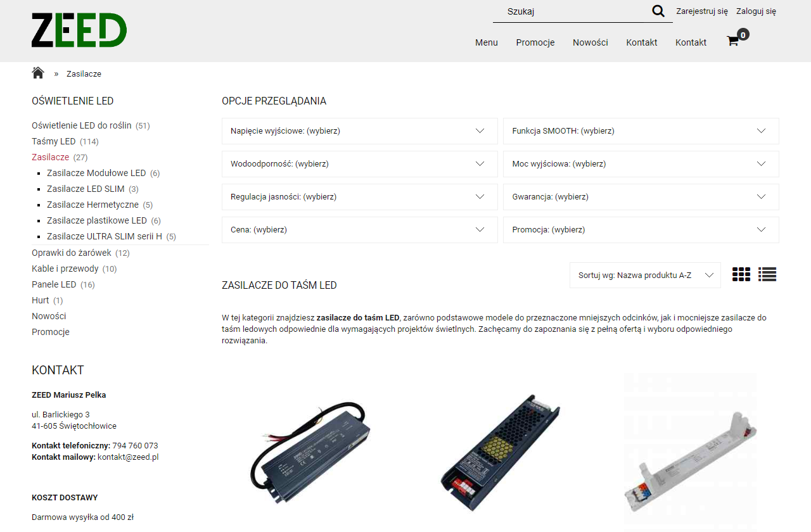The image size is (811, 532).
Task: Open the Cena filter dropdown
Action: tap(359, 229)
